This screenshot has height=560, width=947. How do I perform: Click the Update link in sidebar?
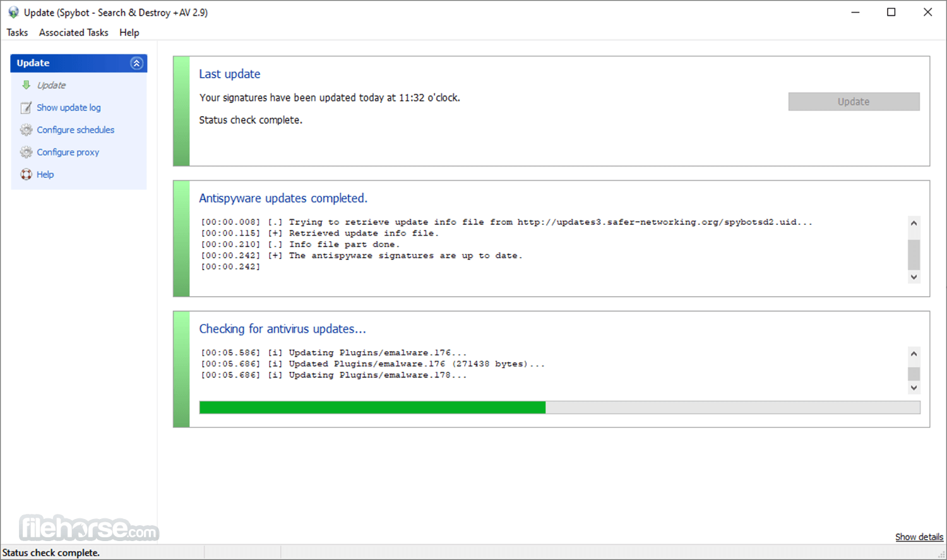[51, 85]
